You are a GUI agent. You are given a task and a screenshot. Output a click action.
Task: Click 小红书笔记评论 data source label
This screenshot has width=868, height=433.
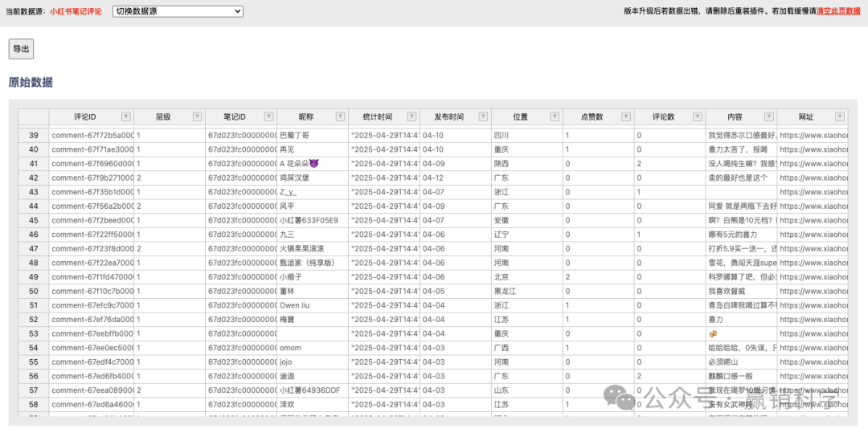click(x=76, y=11)
